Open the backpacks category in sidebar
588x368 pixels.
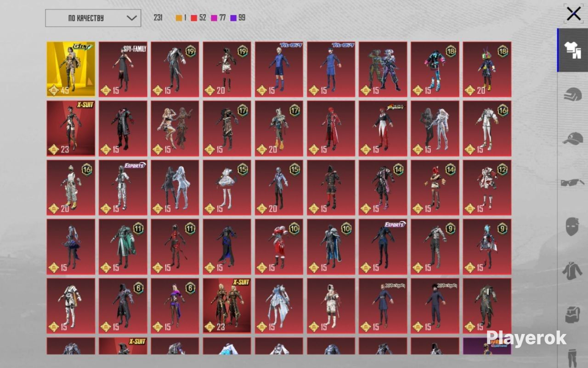click(x=573, y=315)
